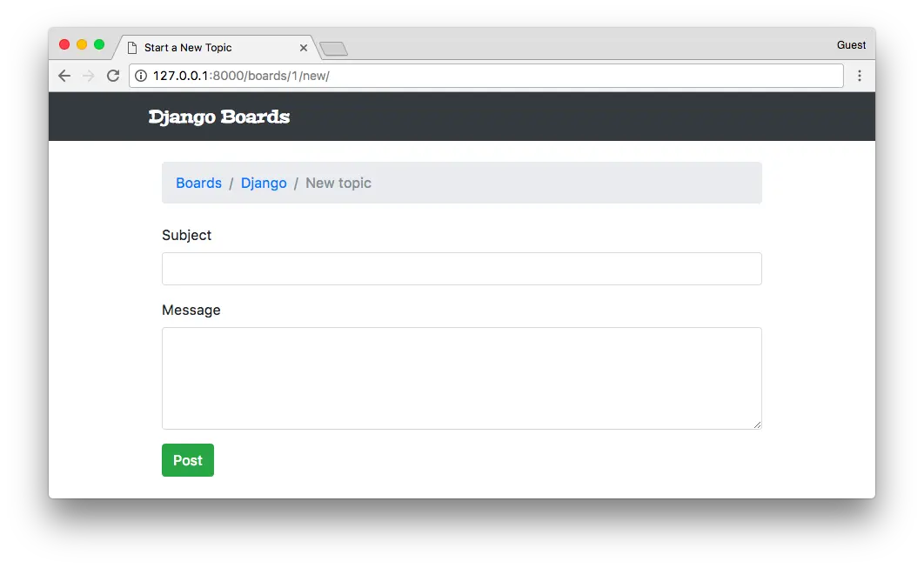Click the red close window button
Image resolution: width=924 pixels, height=568 pixels.
point(65,44)
